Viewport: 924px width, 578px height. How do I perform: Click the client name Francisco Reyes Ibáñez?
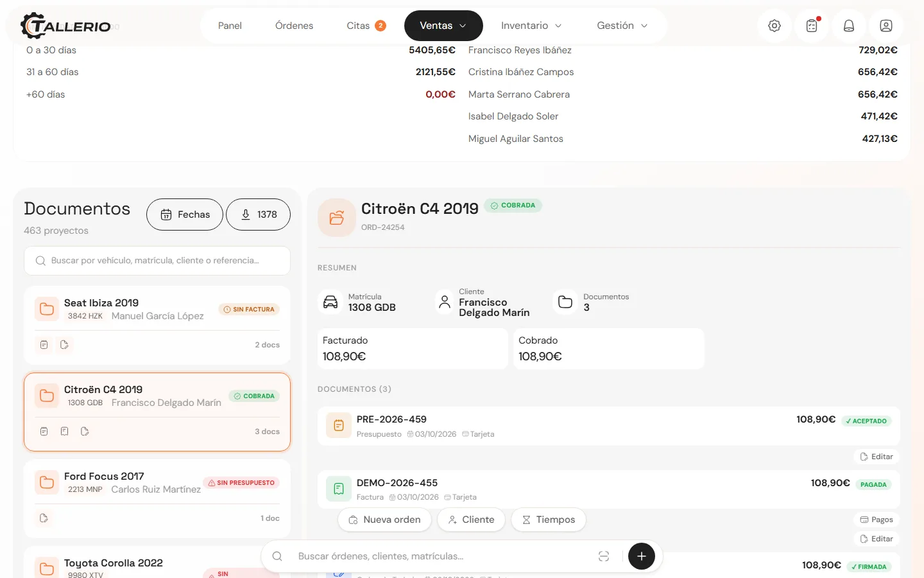click(x=520, y=50)
